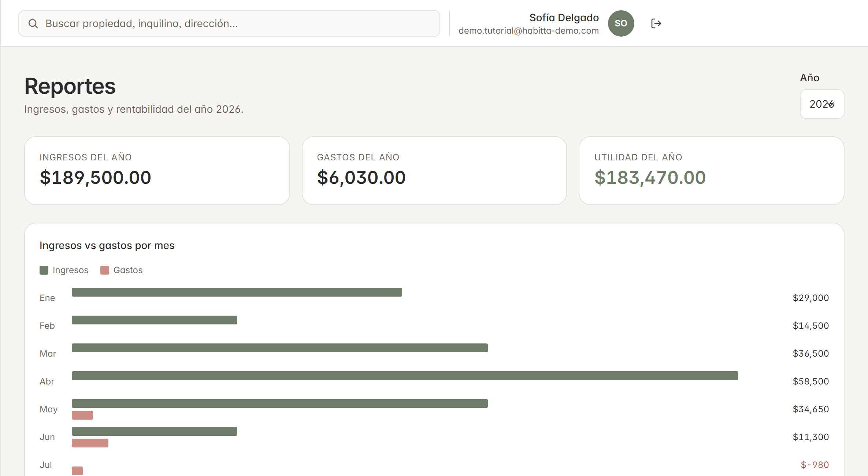The width and height of the screenshot is (868, 476).
Task: Click the Abr income bar
Action: (405, 376)
